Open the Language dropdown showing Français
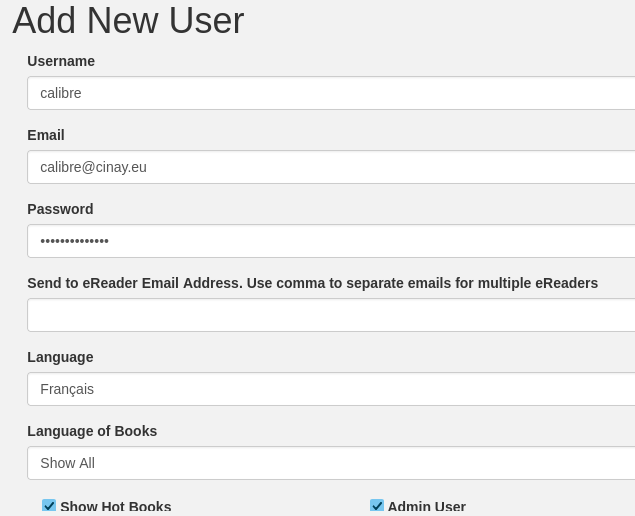635x516 pixels. coord(330,389)
